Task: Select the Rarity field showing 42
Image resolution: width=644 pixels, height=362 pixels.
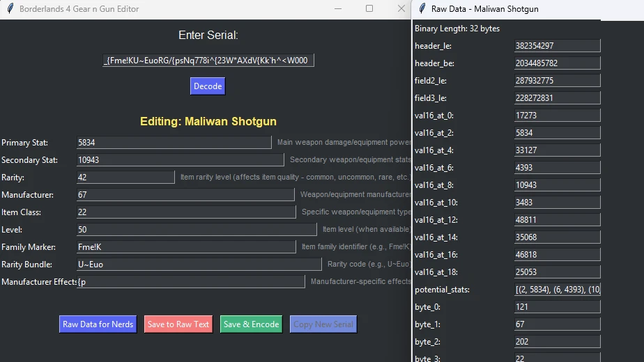Action: point(125,178)
